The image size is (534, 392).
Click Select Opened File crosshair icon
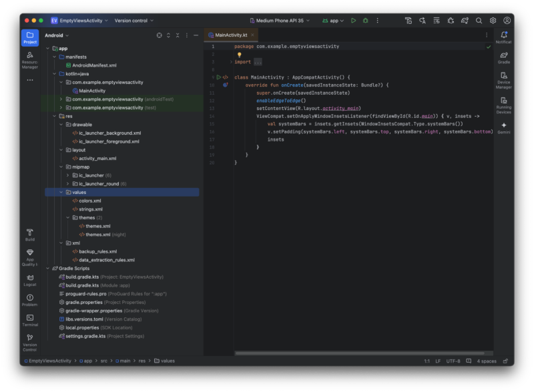coord(159,35)
